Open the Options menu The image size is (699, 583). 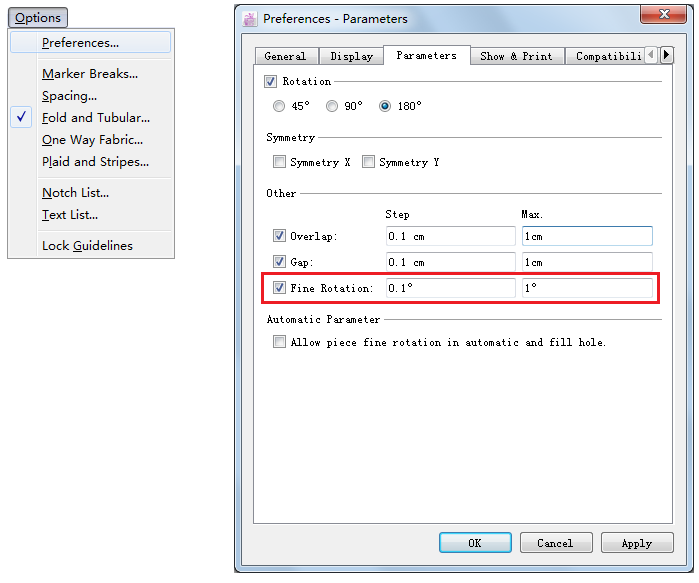click(x=38, y=18)
